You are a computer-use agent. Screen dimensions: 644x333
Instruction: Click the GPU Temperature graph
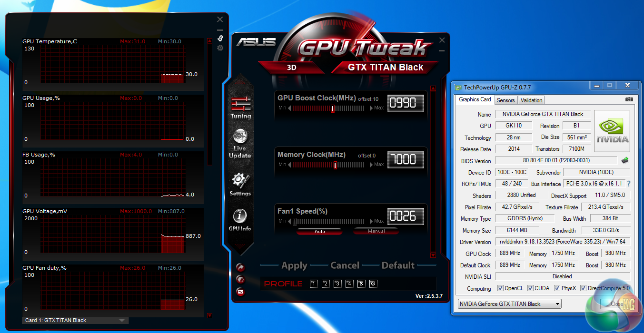(x=113, y=65)
